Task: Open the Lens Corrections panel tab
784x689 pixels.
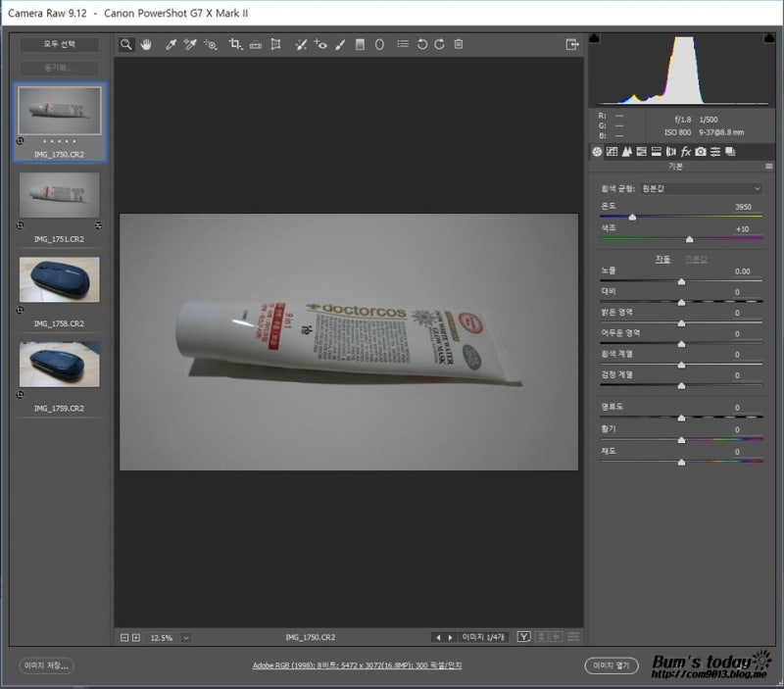Action: click(x=671, y=152)
